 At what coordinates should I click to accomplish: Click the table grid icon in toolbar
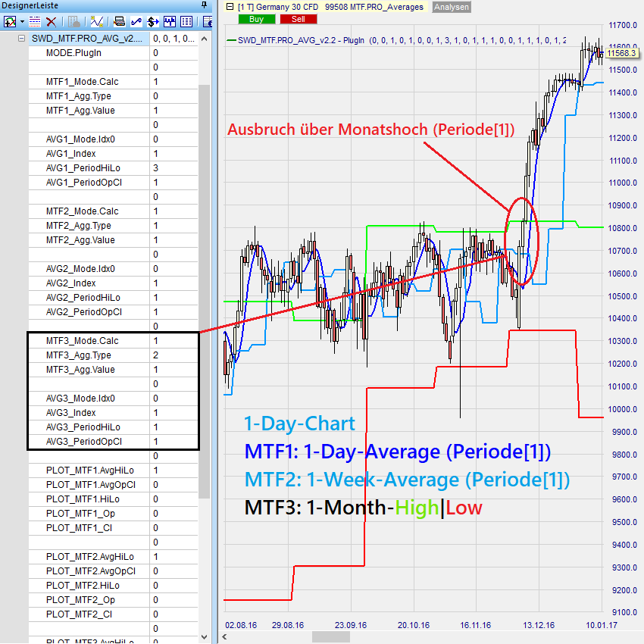[x=186, y=21]
